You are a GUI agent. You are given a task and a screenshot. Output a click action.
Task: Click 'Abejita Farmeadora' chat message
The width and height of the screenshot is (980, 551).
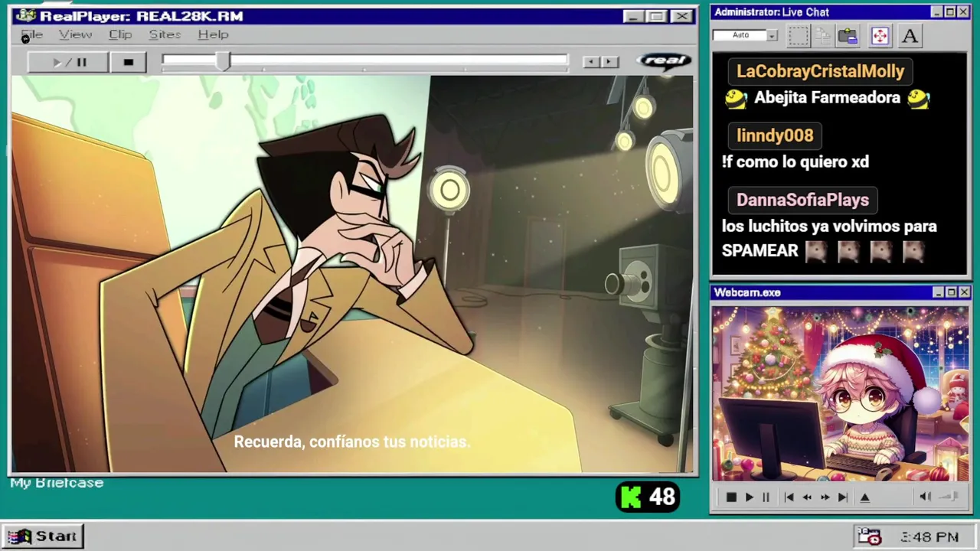(827, 97)
